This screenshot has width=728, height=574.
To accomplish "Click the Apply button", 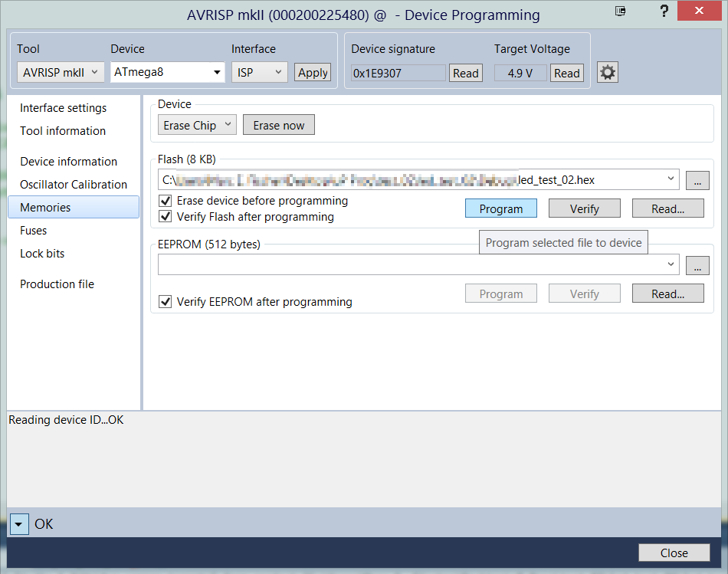I will click(x=313, y=73).
